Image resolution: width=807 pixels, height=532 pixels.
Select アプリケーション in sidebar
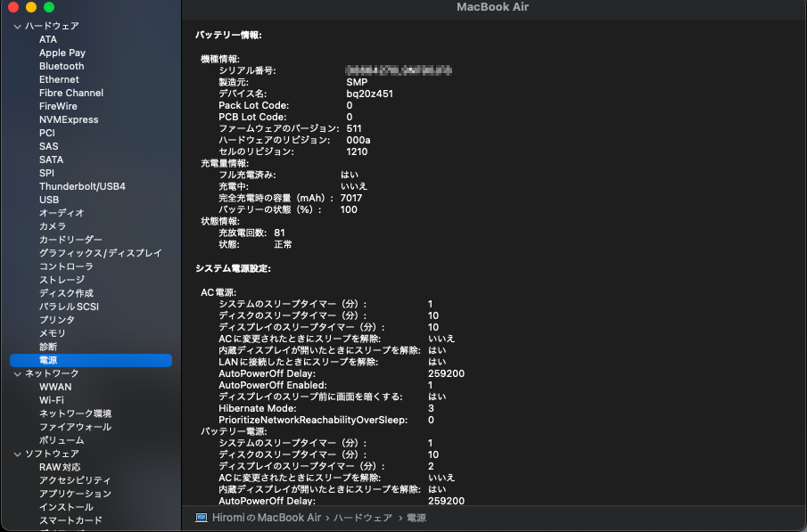(75, 494)
